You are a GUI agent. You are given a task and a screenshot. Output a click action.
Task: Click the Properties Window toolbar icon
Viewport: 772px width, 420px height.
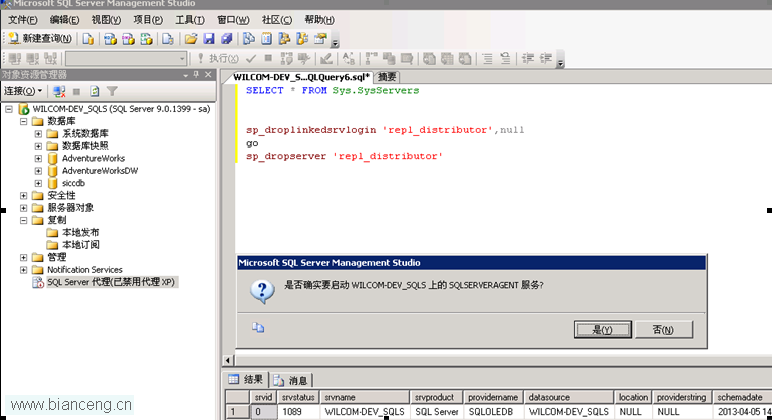(320, 38)
